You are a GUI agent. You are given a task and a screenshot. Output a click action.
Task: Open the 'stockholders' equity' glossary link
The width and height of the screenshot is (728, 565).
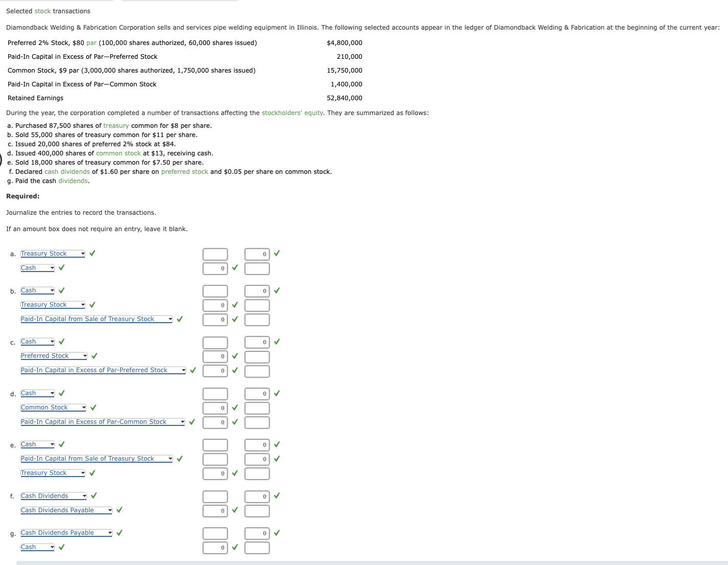(292, 113)
